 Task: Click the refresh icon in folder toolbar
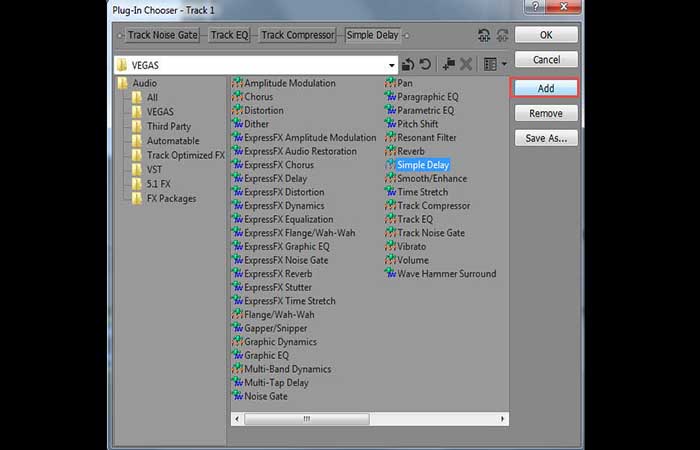[x=425, y=65]
